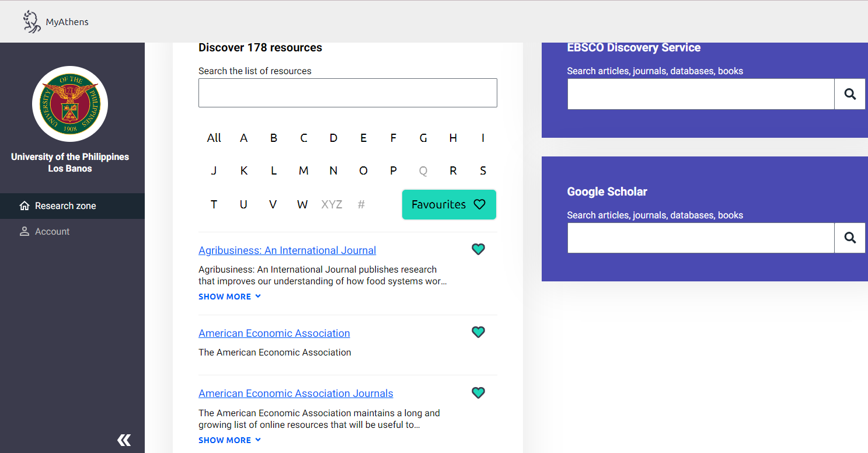868x453 pixels.
Task: Click the person icon next to Account
Action: click(24, 231)
